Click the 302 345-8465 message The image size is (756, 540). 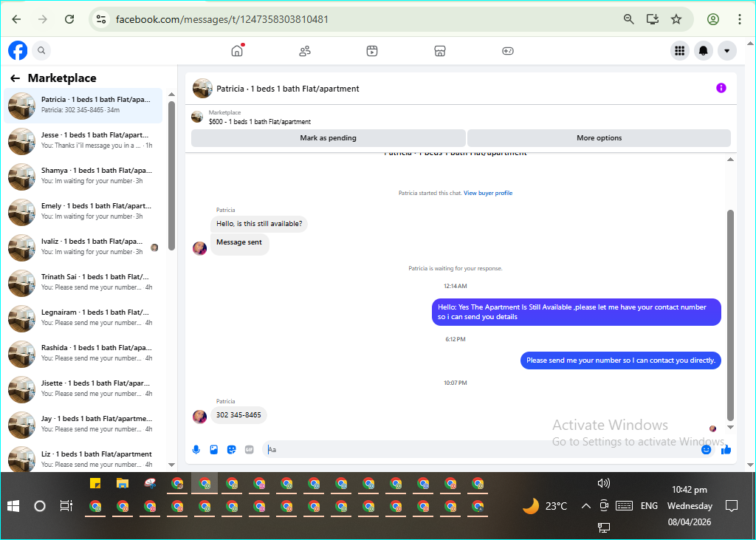pos(238,415)
